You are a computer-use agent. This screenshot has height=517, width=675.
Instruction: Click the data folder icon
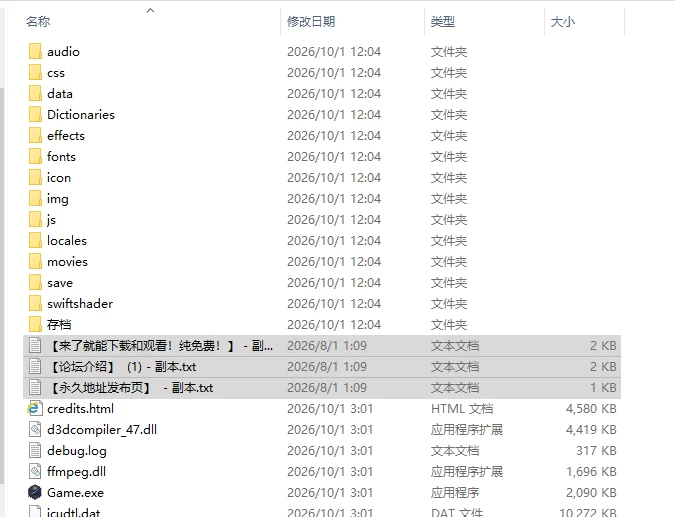coord(35,93)
